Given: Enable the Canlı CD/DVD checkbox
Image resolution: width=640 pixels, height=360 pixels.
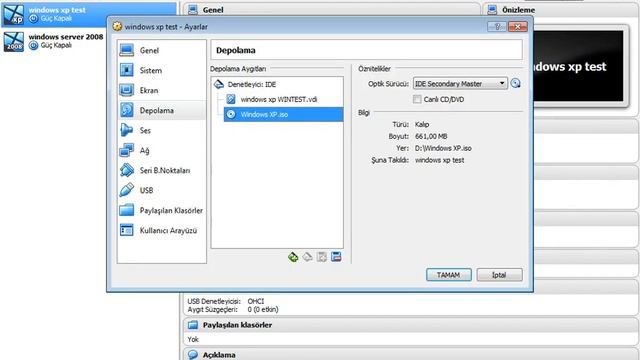Looking at the screenshot, I should [417, 99].
